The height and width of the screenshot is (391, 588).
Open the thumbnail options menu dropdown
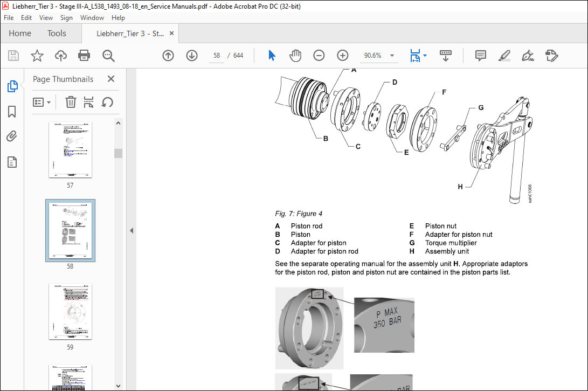coord(41,102)
